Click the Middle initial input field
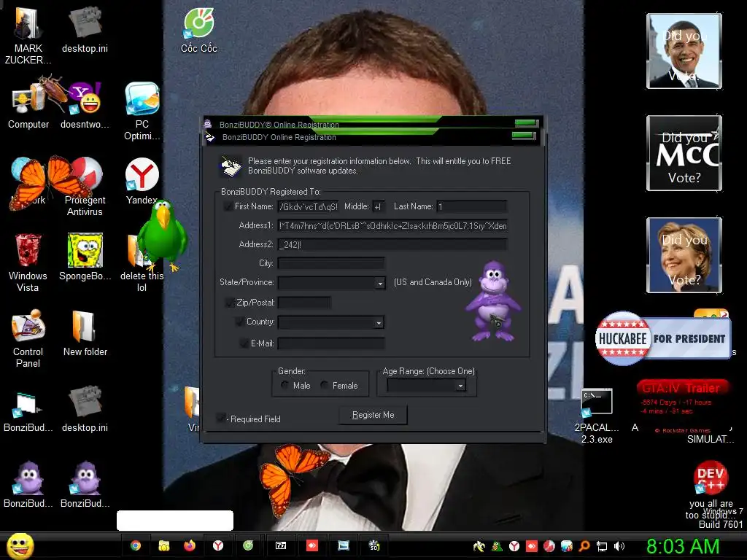Viewport: 747px width, 560px height. (379, 206)
